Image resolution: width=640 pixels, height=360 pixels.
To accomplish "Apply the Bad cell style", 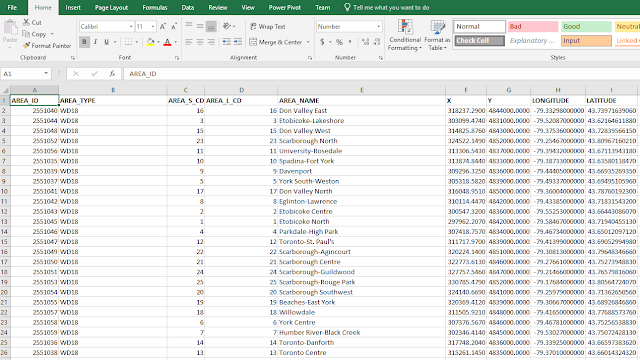I will (x=533, y=27).
